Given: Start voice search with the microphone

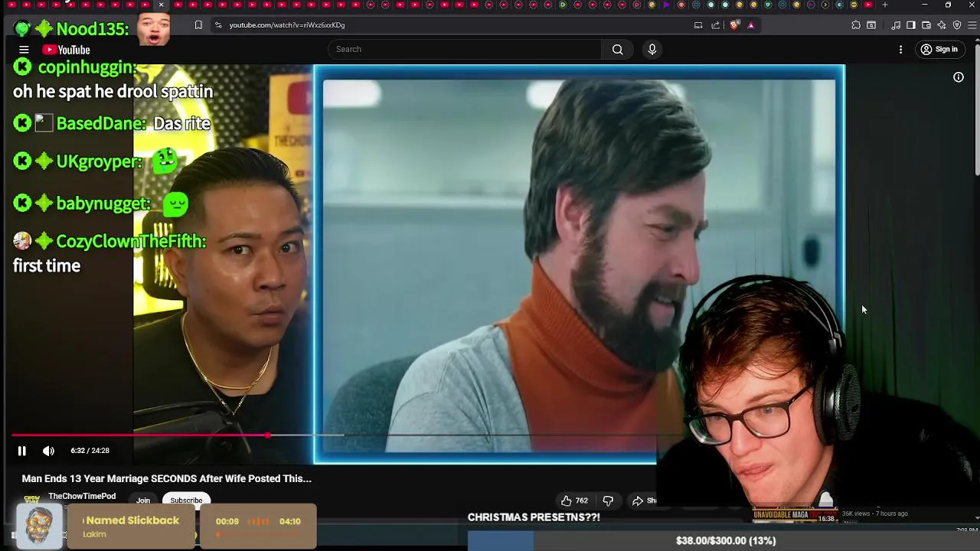Looking at the screenshot, I should [x=652, y=50].
